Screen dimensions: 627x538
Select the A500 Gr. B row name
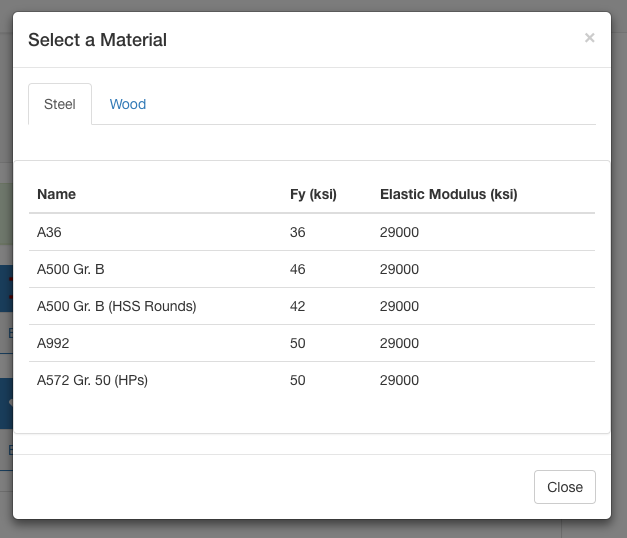(71, 269)
